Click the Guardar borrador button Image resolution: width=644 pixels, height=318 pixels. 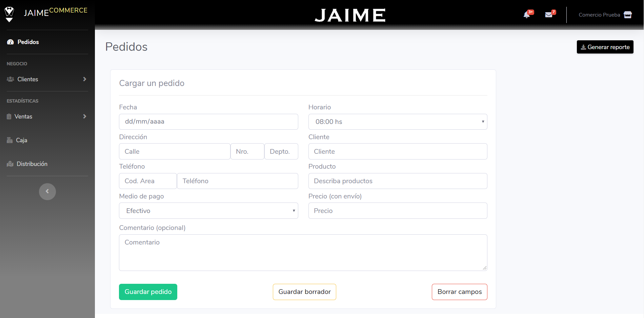coord(304,292)
